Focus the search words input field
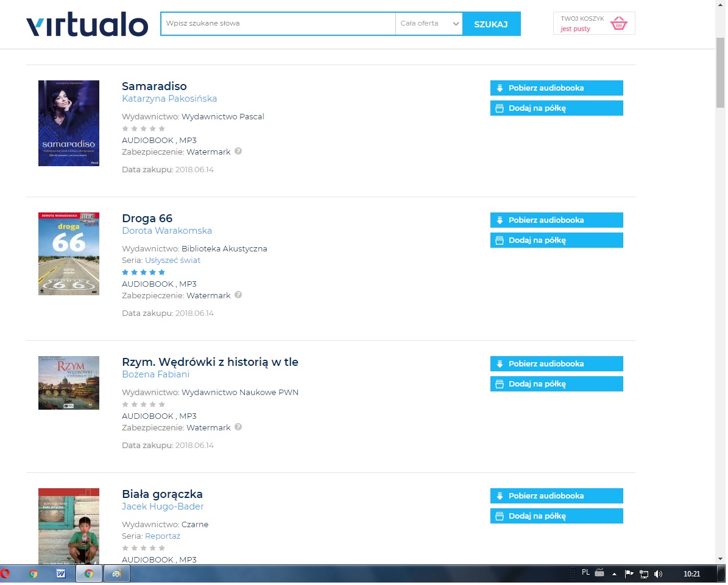The height and width of the screenshot is (585, 728). [278, 24]
